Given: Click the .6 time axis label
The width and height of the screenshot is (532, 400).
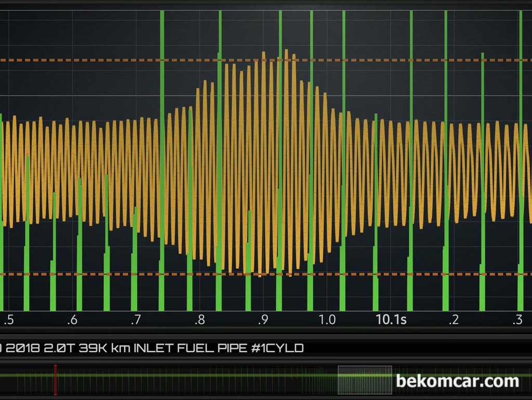Looking at the screenshot, I should tap(72, 319).
